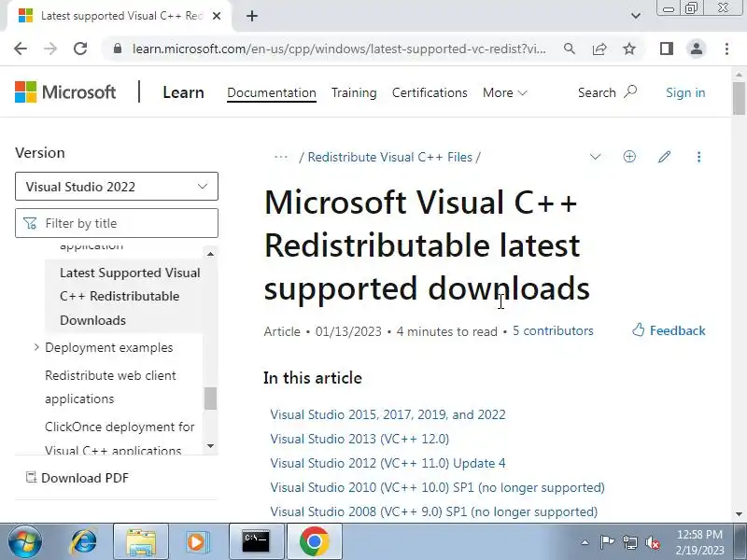Open the More menu dropdown
This screenshot has height=560, width=747.
504,92
